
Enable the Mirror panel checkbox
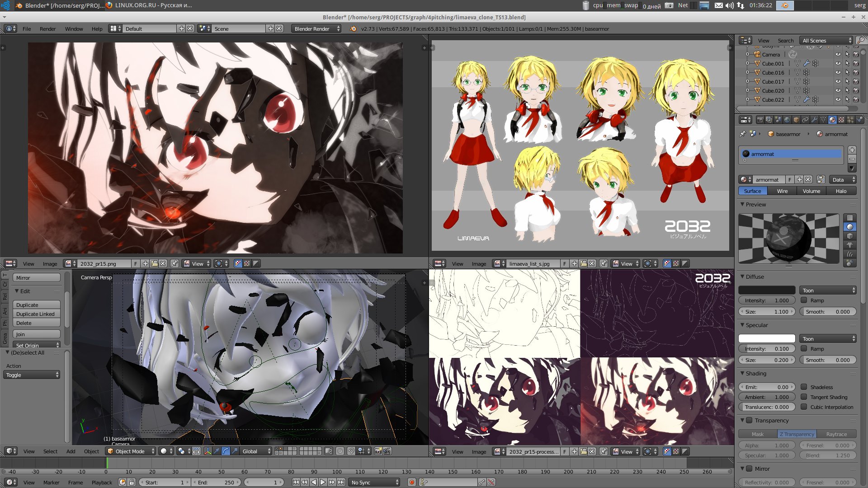pos(749,469)
